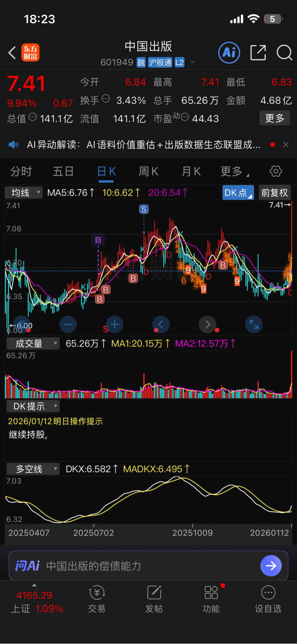Switch to 五日 tab
The width and height of the screenshot is (297, 644).
point(63,172)
